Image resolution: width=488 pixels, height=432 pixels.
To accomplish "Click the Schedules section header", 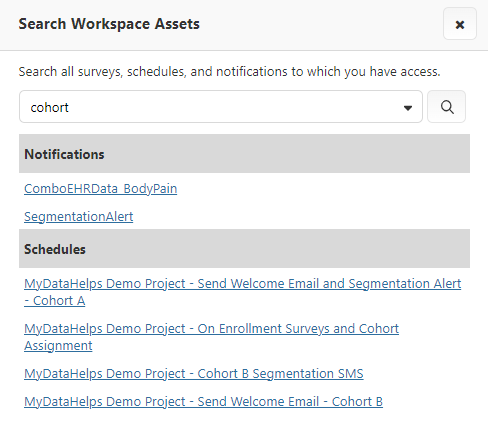I will coord(244,249).
